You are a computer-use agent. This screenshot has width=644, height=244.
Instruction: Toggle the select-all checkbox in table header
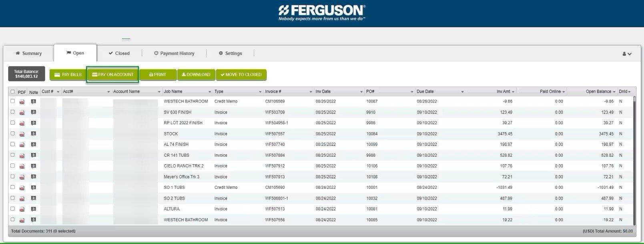[x=12, y=92]
